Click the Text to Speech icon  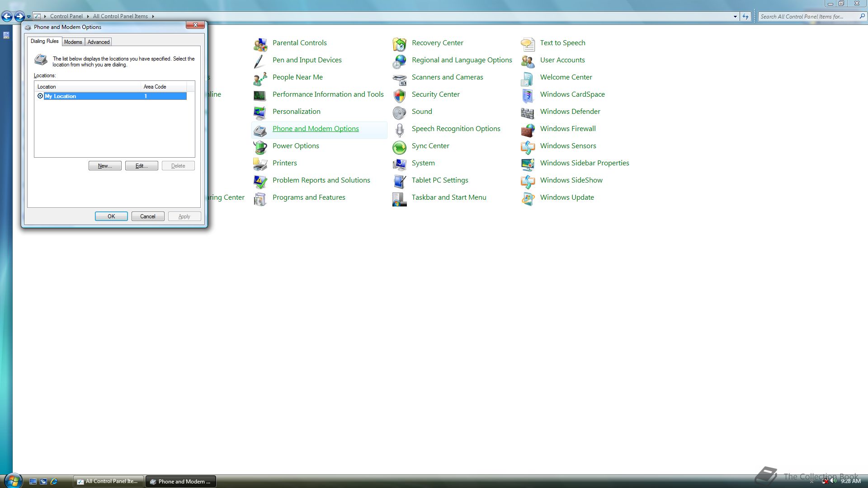(x=528, y=44)
